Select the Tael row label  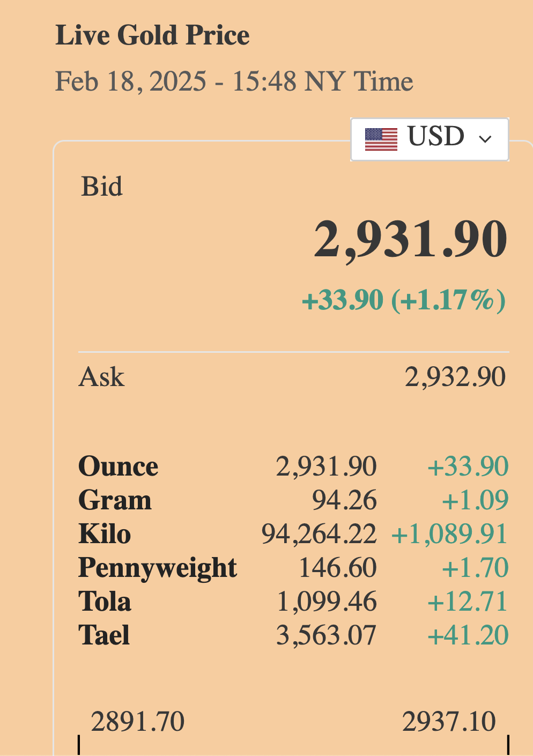pos(104,635)
